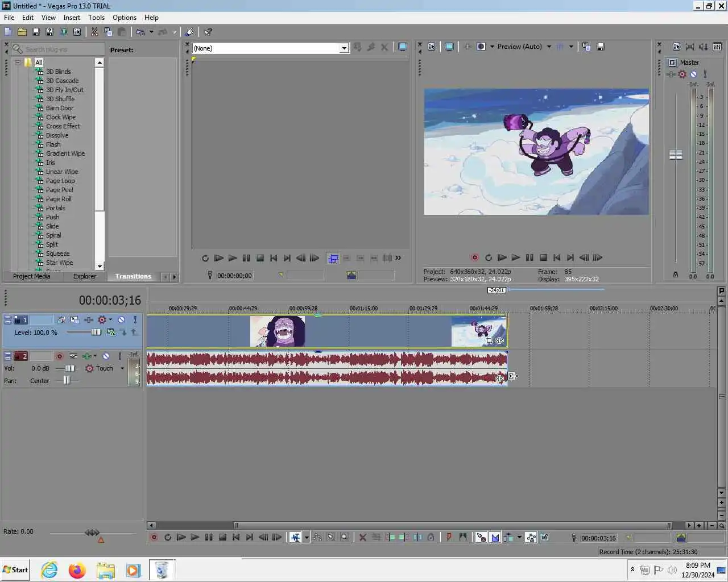Image resolution: width=728 pixels, height=582 pixels.
Task: Toggle Solo on video track 1
Action: tap(135, 320)
